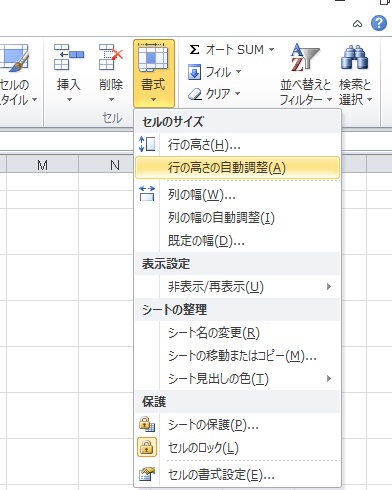The image size is (392, 490).
Task: Click the row height icon beside 行の高さ
Action: (x=147, y=144)
